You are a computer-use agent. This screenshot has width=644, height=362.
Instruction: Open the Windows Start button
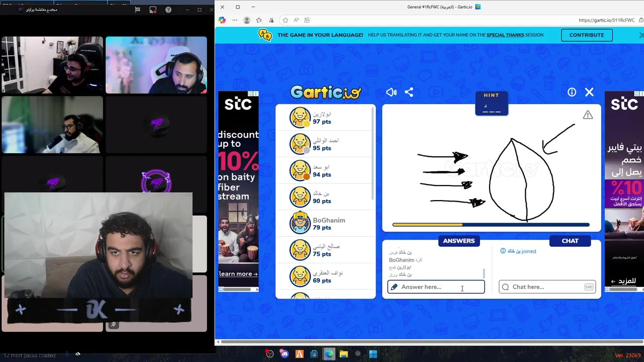coord(373,354)
